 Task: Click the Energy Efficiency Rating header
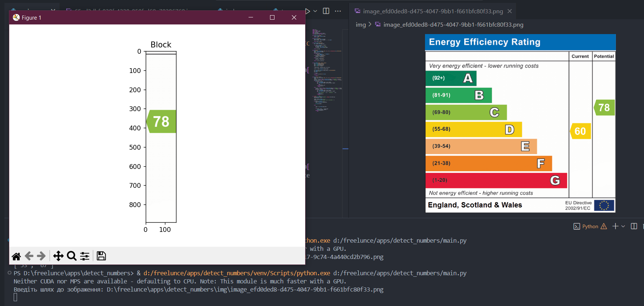[x=520, y=42]
